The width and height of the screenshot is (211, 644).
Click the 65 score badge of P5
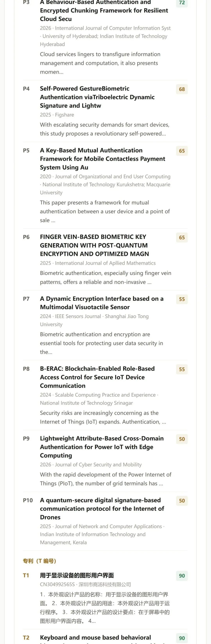(x=182, y=151)
